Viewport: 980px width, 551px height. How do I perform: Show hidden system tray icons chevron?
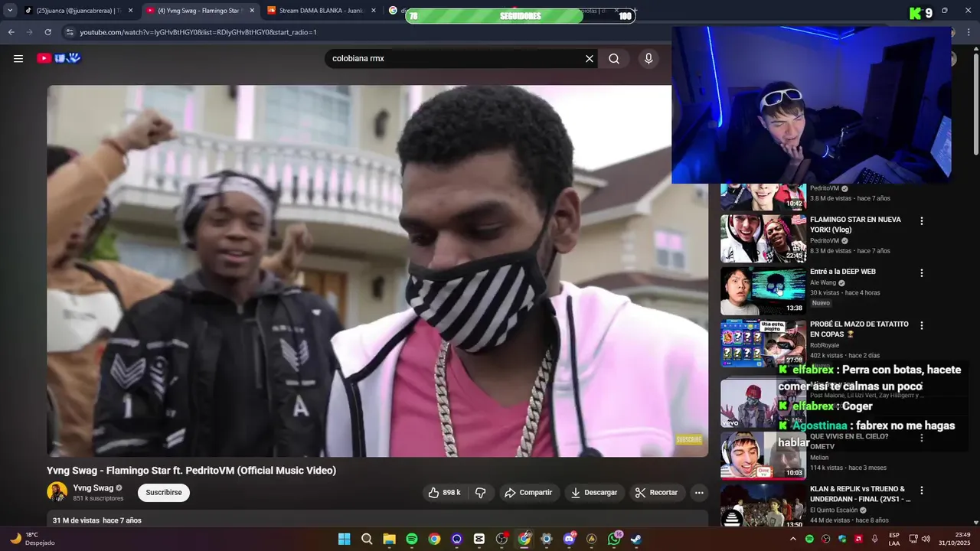(792, 539)
